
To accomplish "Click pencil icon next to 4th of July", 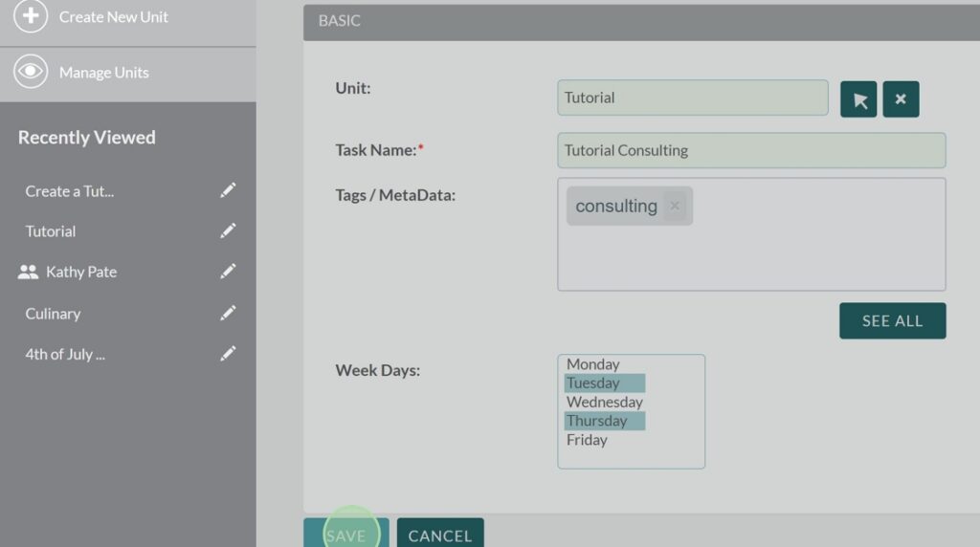I will pos(228,354).
